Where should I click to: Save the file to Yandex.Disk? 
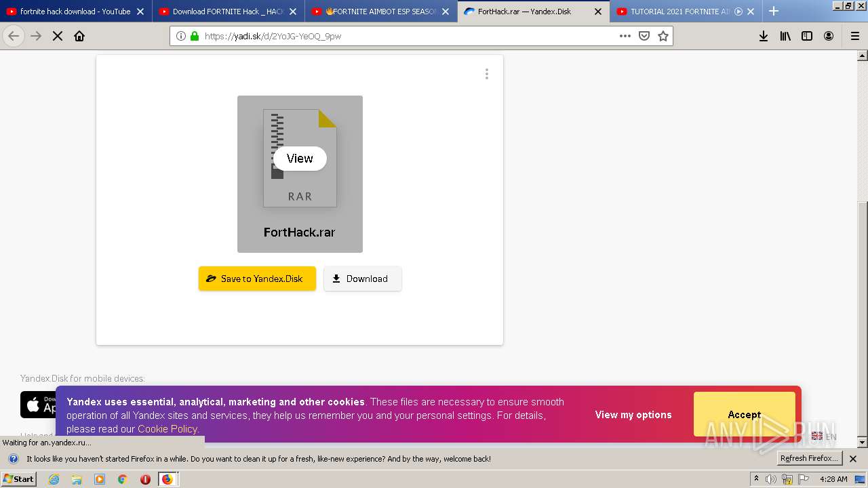(257, 279)
